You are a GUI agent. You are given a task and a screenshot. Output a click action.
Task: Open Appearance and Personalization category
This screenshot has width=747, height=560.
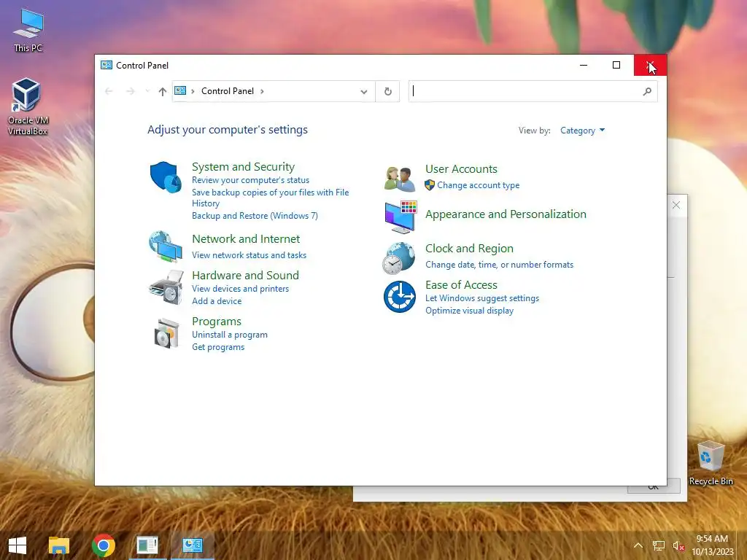click(506, 214)
